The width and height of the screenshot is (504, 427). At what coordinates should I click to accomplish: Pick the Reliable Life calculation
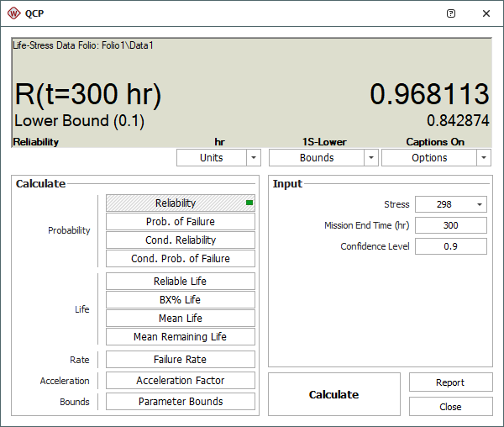point(181,282)
